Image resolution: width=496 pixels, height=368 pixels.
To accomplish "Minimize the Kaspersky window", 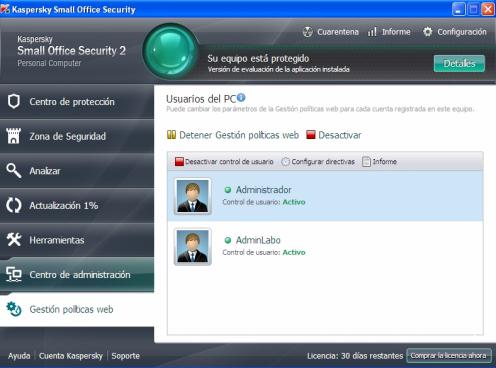I will [459, 9].
